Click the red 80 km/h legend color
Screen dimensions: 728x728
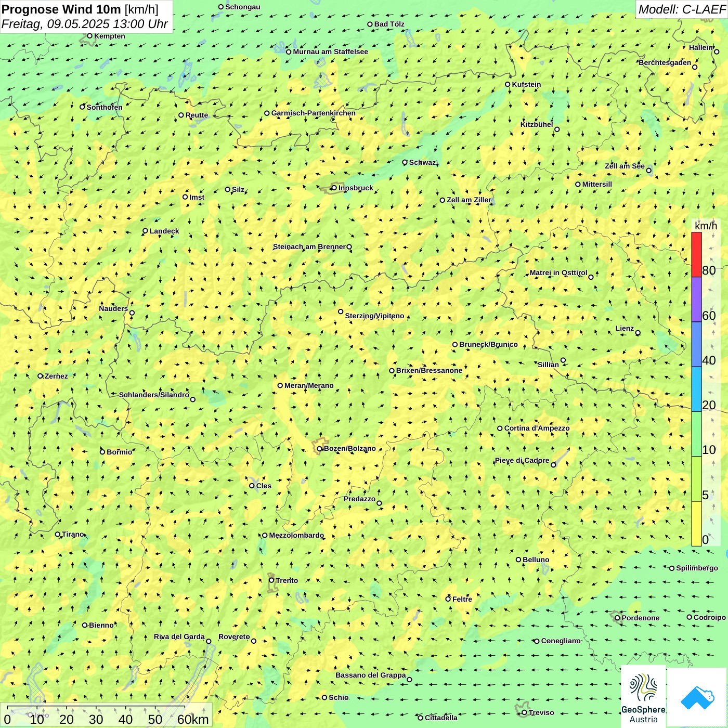click(x=696, y=254)
